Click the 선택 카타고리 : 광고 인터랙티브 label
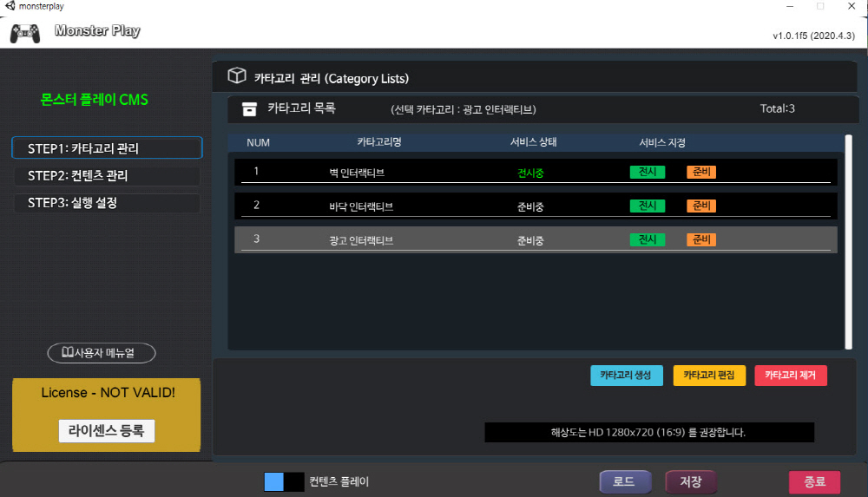The image size is (868, 497). point(464,109)
